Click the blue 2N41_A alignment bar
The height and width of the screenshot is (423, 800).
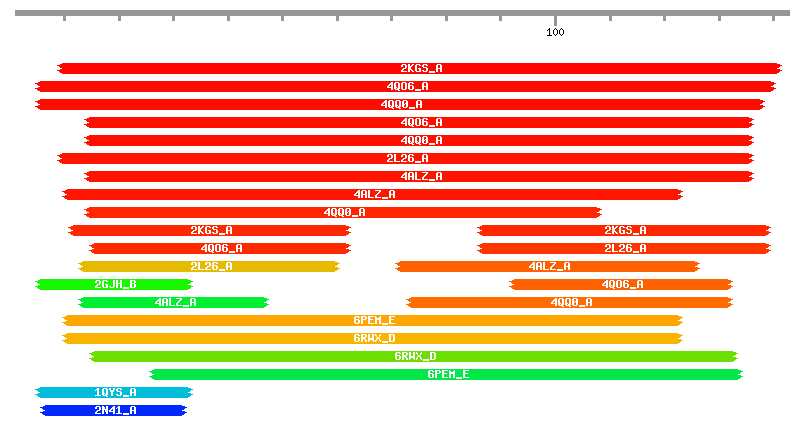(x=114, y=410)
